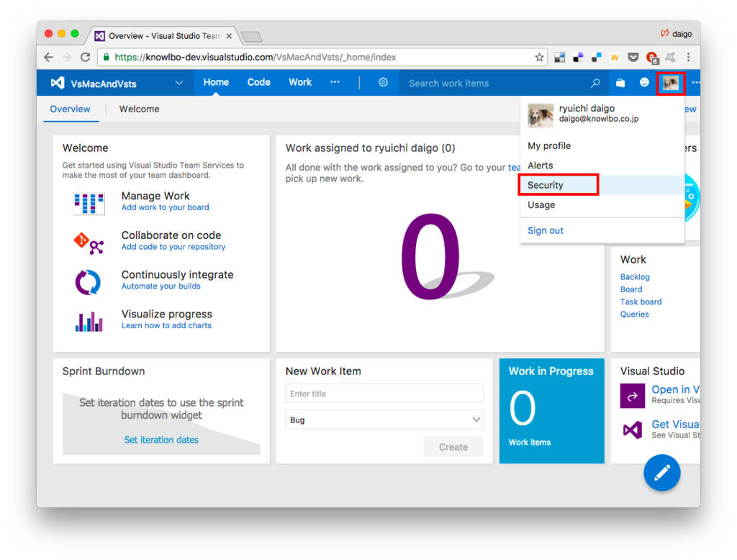This screenshot has width=737, height=560.
Task: Go back in browser history
Action: pyautogui.click(x=48, y=57)
